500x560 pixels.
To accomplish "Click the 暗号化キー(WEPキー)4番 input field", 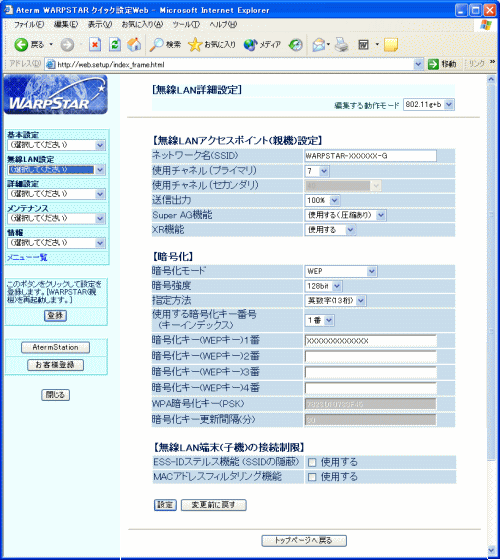I will point(371,388).
